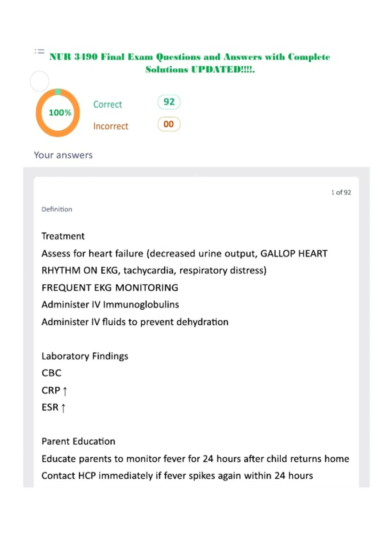This screenshot has width=392, height=556.
Task: Click the green 92 correct count badge
Action: pos(169,102)
